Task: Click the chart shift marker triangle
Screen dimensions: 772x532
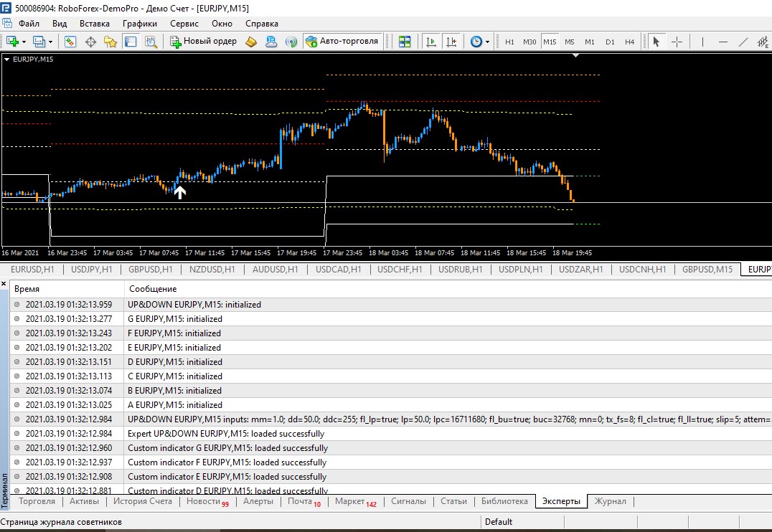Action: point(575,56)
